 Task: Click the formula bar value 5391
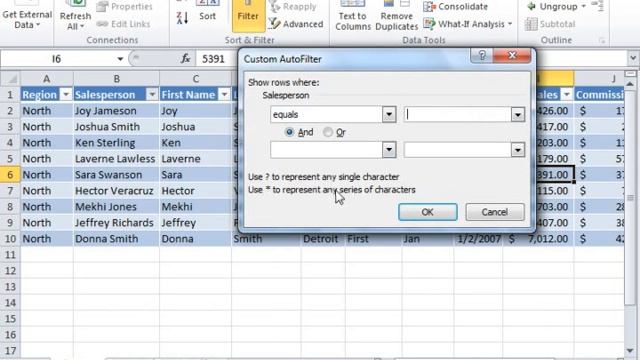213,59
